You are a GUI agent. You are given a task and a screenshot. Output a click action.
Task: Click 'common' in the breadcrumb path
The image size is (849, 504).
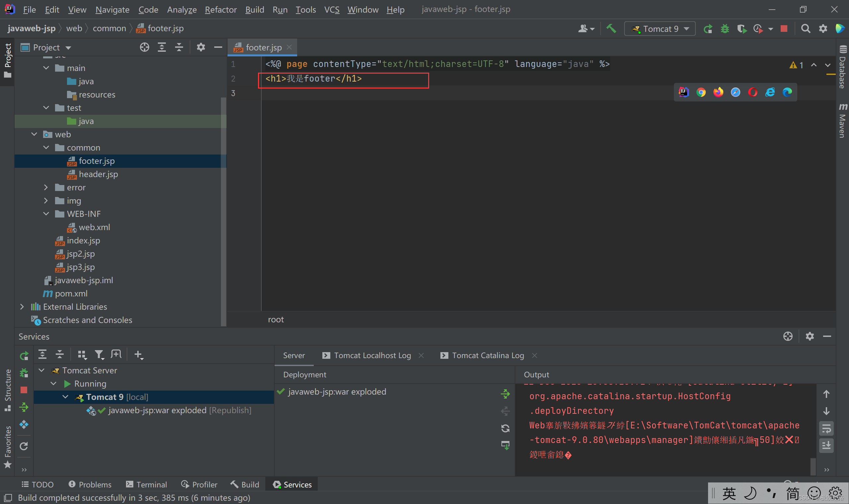point(109,29)
